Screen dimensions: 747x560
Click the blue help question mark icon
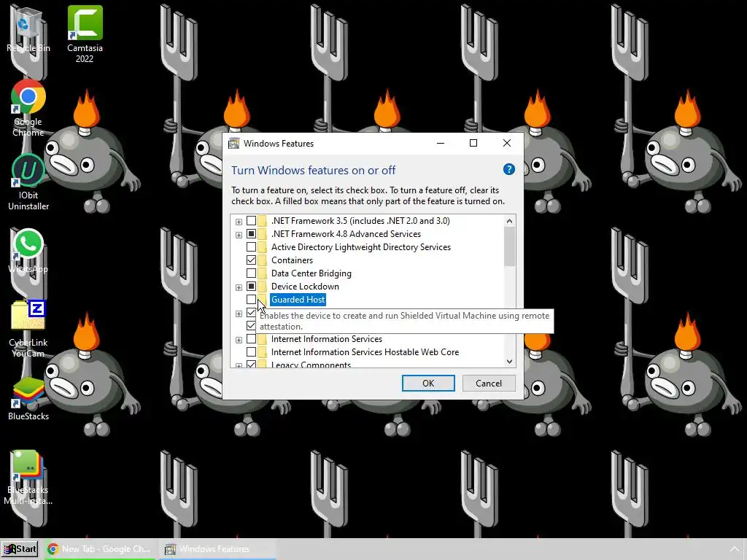click(508, 169)
